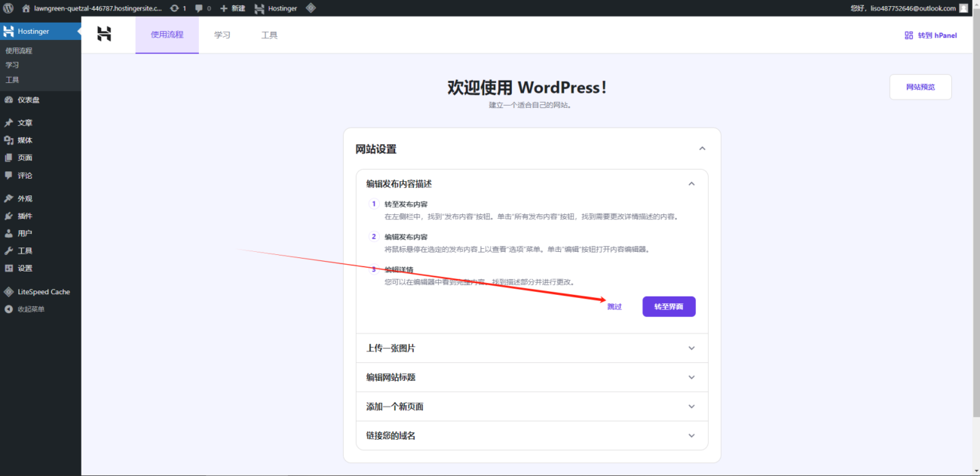Expand 链接您的域名 chevron
Screen dimensions: 980x476
point(691,435)
